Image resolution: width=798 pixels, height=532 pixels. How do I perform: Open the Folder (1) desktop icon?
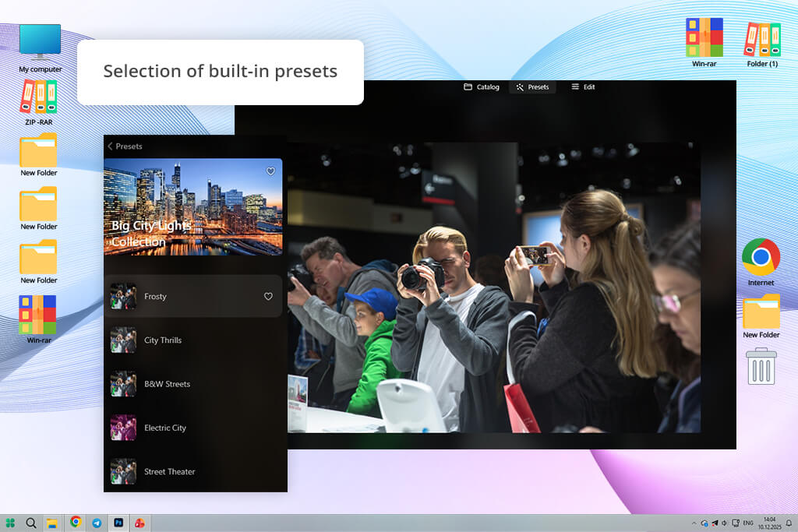pyautogui.click(x=762, y=44)
